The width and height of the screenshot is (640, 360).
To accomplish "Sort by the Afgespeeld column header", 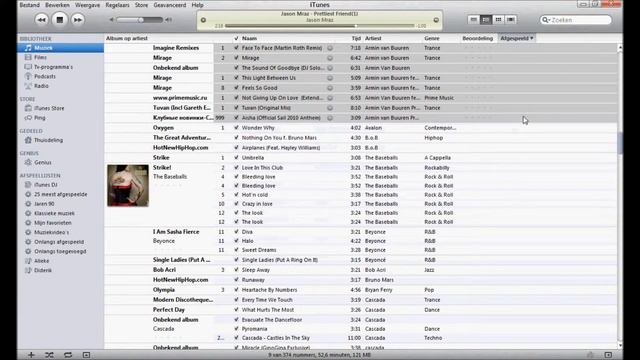I will (517, 38).
